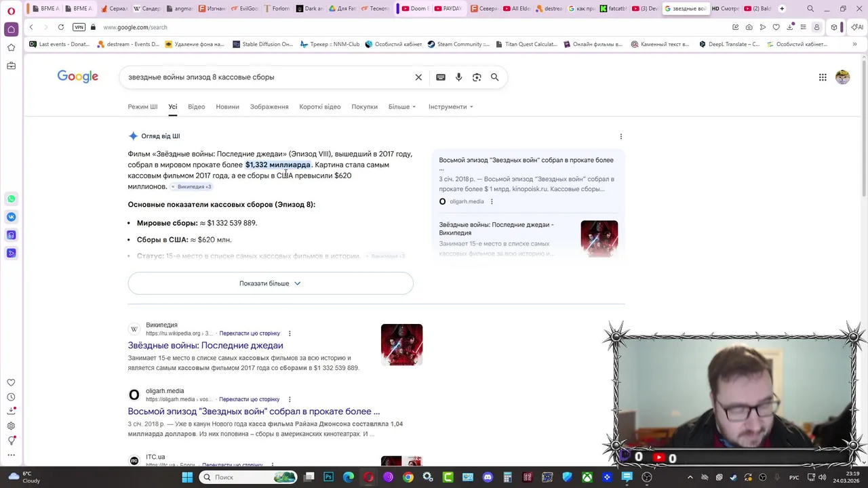Start voice search with microphone icon

(x=458, y=77)
